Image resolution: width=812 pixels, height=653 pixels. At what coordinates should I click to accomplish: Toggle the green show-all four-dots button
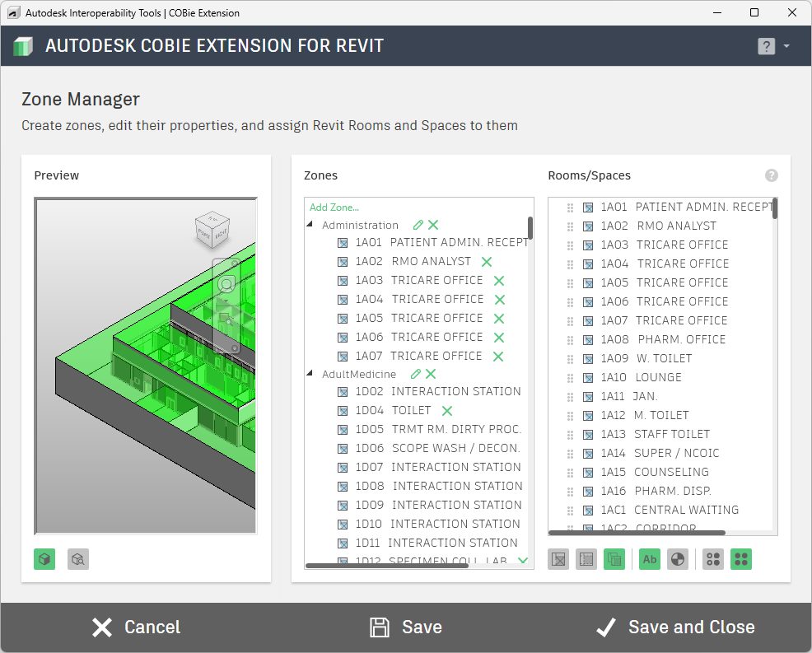click(741, 559)
